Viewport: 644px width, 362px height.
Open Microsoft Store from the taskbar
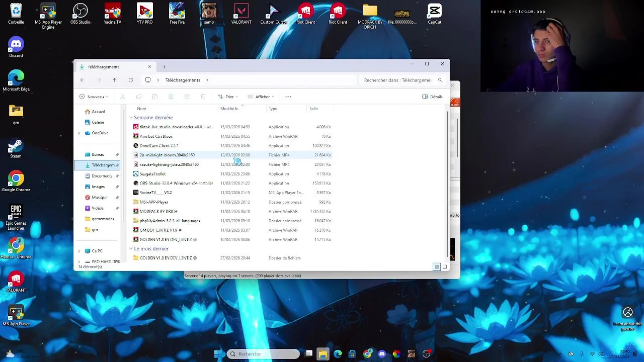pyautogui.click(x=352, y=354)
